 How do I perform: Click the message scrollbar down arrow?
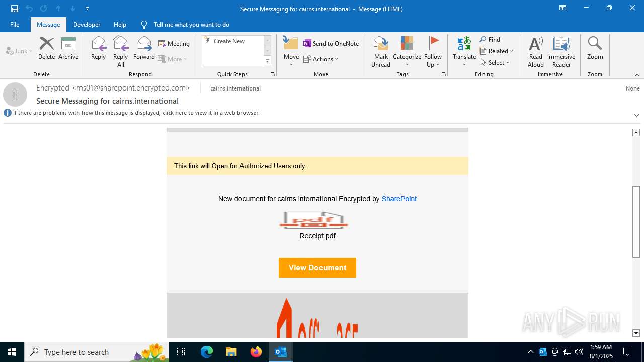click(x=636, y=333)
